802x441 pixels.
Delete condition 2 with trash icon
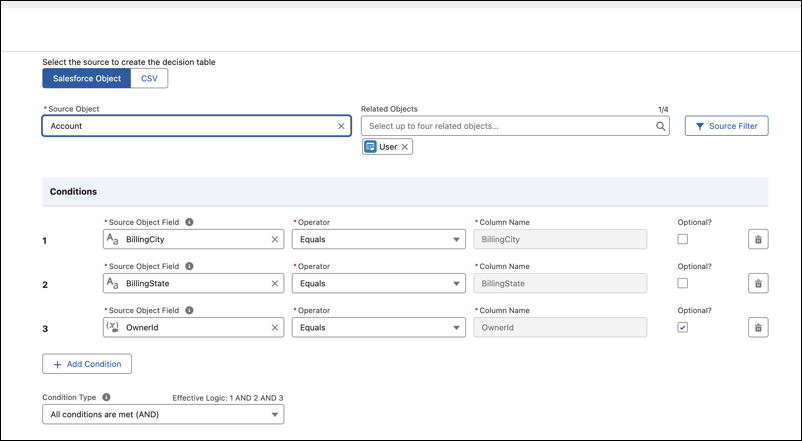[x=758, y=283]
